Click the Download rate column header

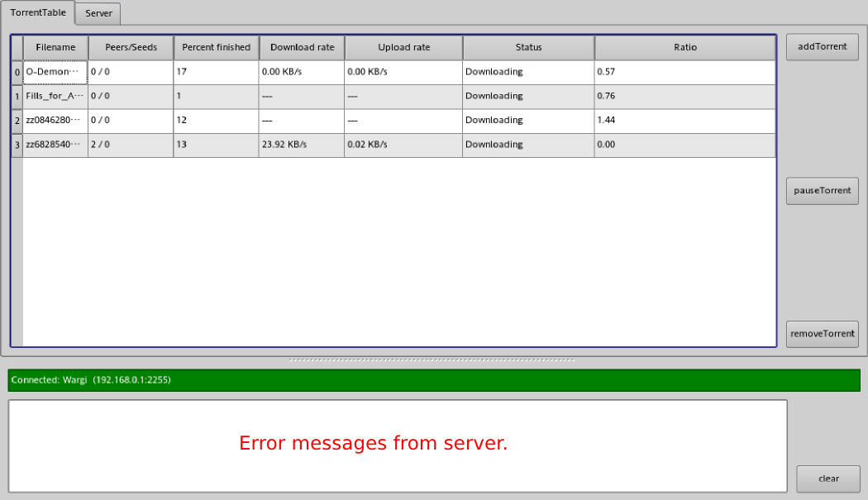click(302, 47)
